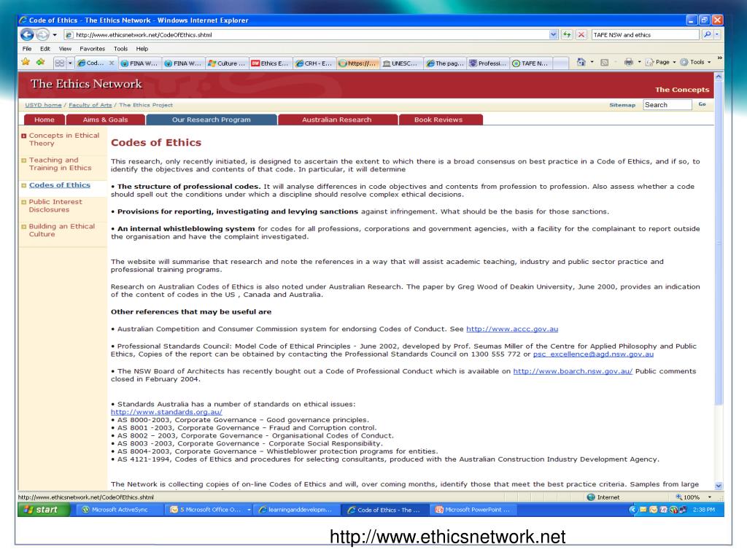Image resolution: width=747 pixels, height=560 pixels.
Task: Open the File menu
Action: [27, 49]
